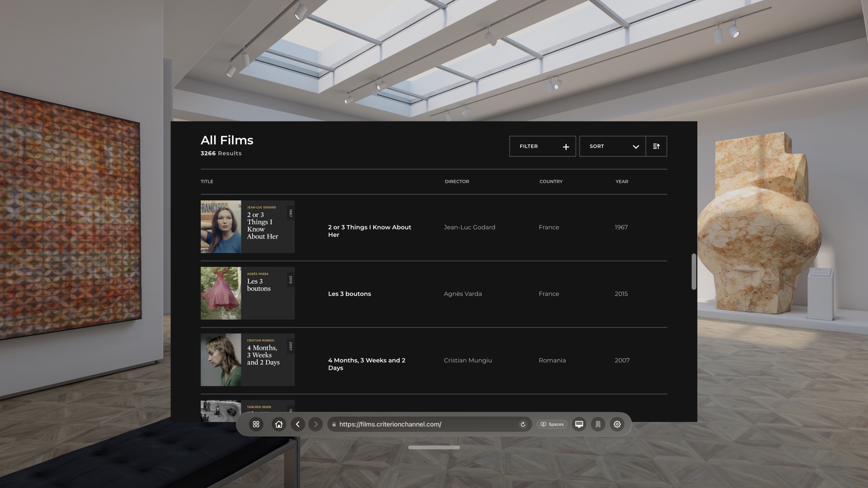This screenshot has width=868, height=488.
Task: Click the page vertical scrollbar thumb
Action: click(694, 271)
